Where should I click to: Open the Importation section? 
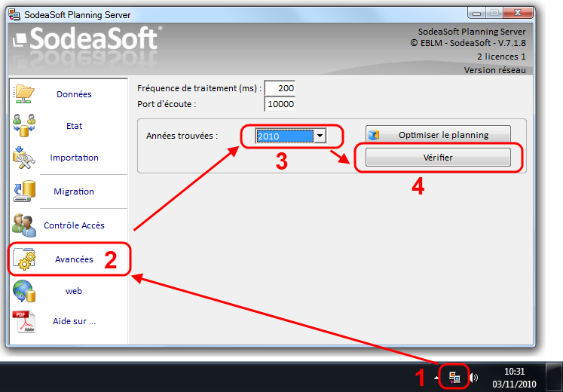pos(75,158)
